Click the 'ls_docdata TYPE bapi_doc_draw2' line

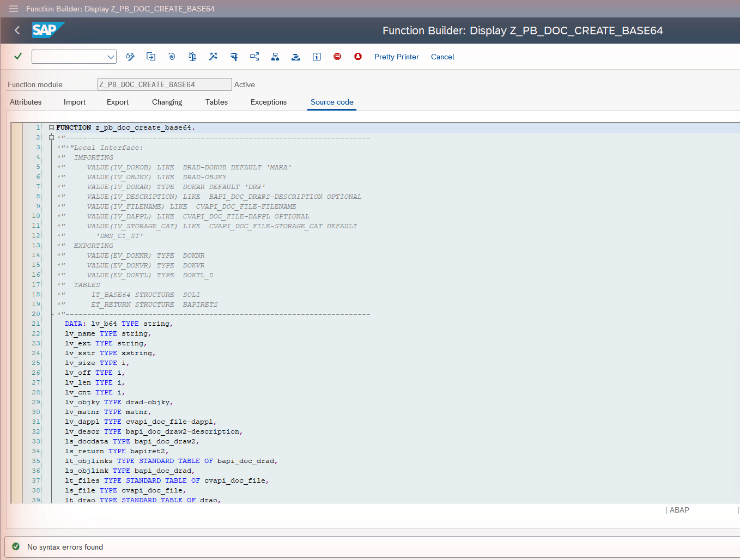tap(132, 441)
